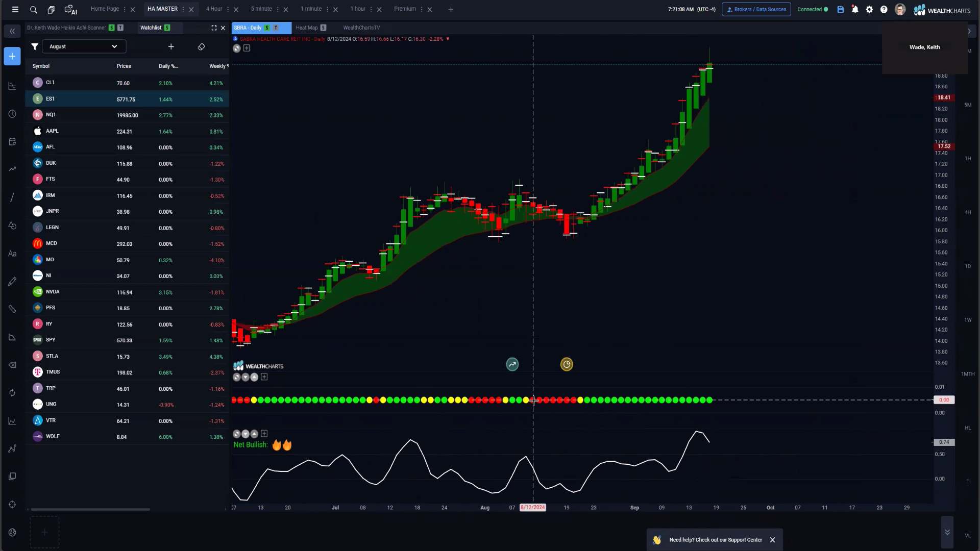
Task: Click the Need help Support Center link
Action: 716,540
